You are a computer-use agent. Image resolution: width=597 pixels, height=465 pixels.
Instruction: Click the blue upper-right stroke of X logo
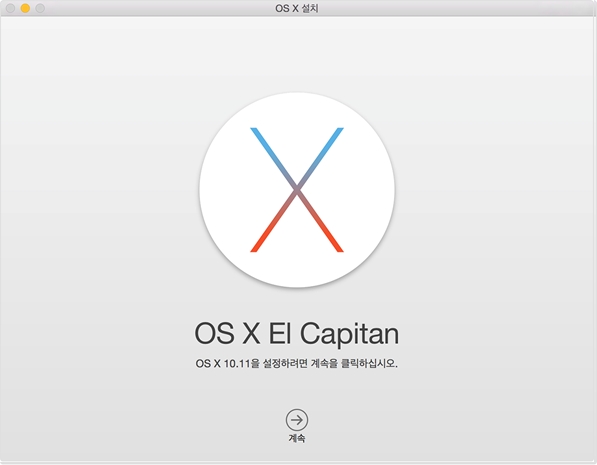321,156
